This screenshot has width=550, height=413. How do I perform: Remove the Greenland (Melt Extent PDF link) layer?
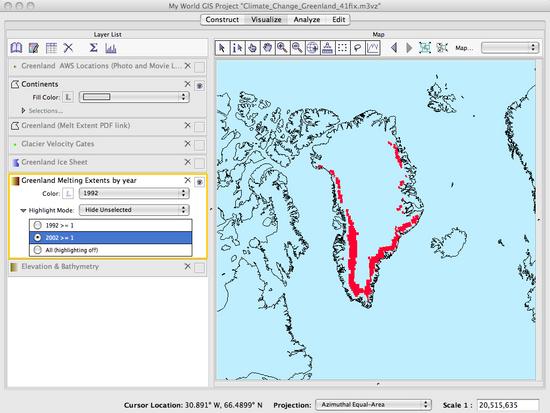click(x=188, y=125)
